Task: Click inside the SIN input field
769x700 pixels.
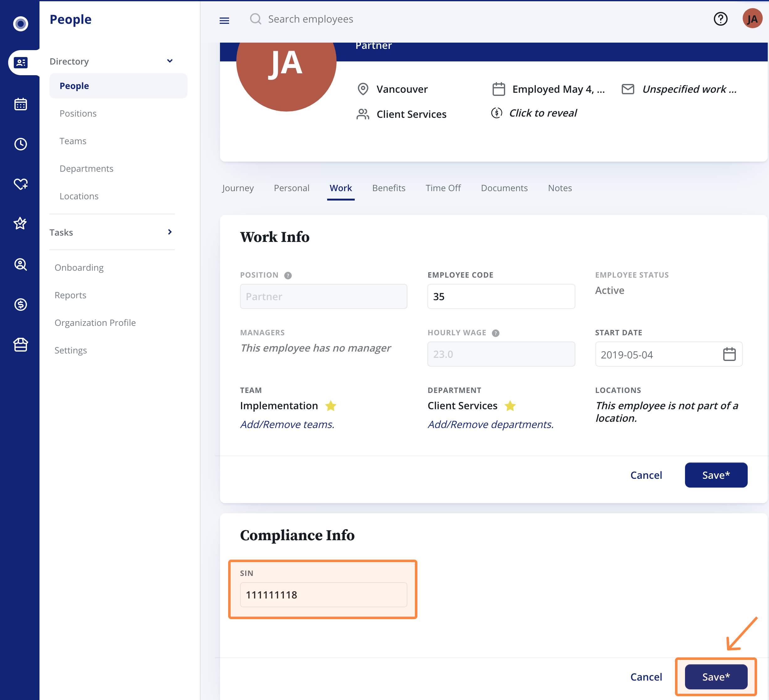Action: click(x=323, y=594)
